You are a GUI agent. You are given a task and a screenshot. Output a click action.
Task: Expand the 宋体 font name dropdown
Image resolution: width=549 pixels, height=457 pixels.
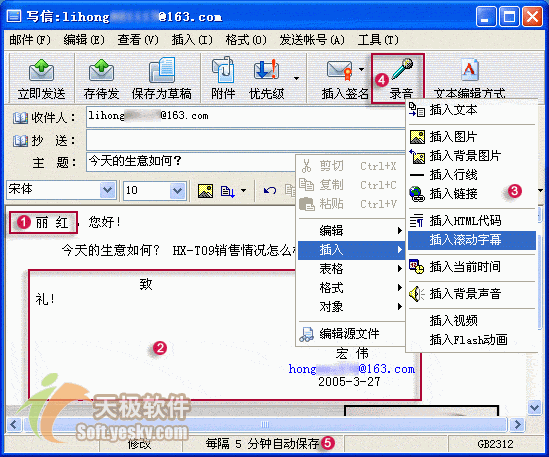point(107,190)
